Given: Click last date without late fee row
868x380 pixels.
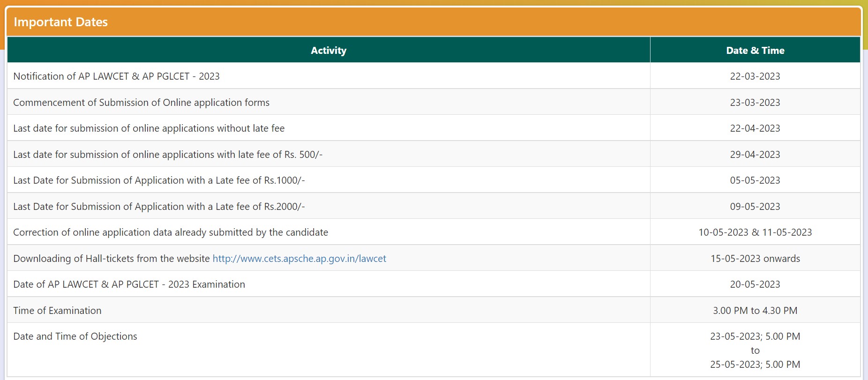Looking at the screenshot, I should pos(149,128).
